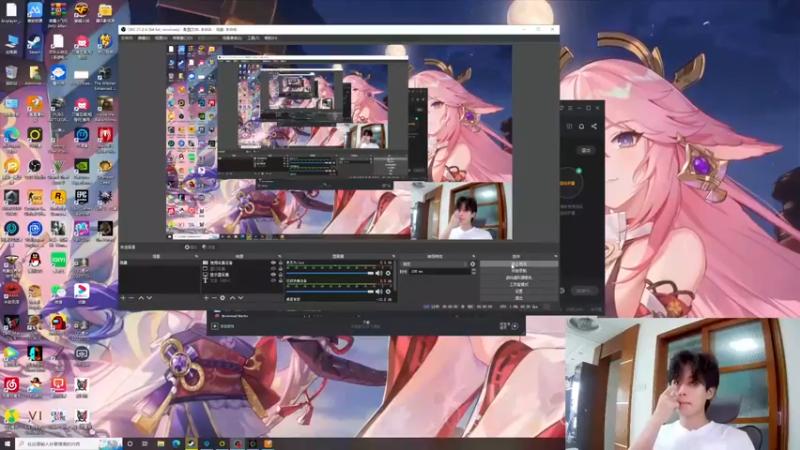Open Settings from the Controls dock
Image resolution: width=800 pixels, height=450 pixels.
tap(519, 291)
